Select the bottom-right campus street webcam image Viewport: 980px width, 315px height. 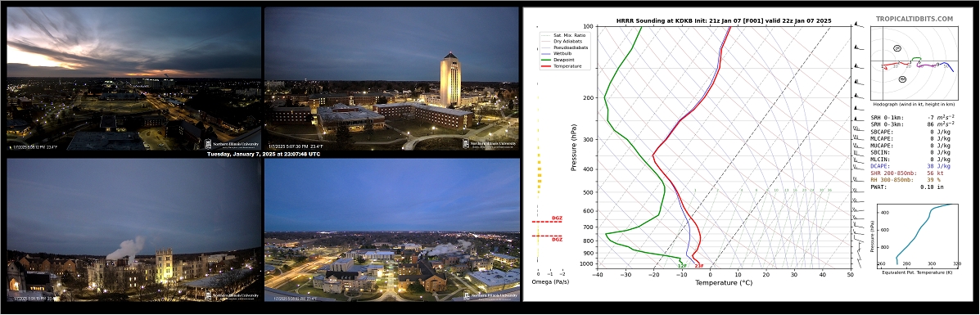click(392, 230)
